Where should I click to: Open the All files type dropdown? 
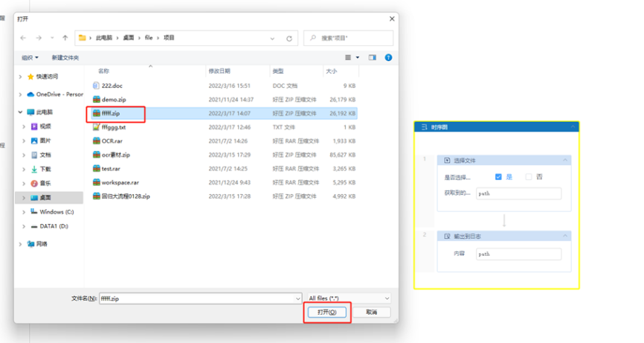coord(347,298)
